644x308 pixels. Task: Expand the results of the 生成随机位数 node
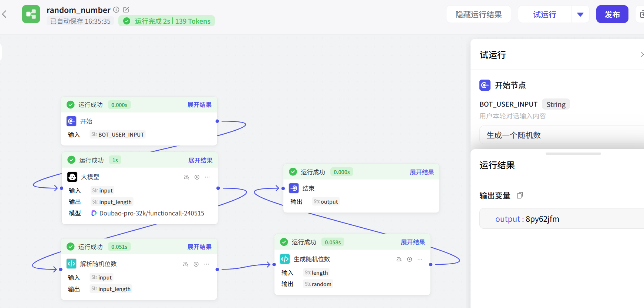tap(413, 242)
